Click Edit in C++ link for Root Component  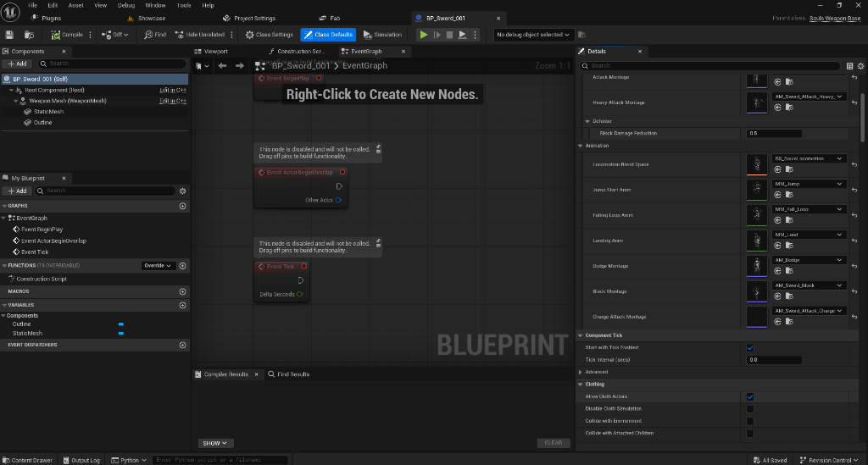[x=173, y=90]
